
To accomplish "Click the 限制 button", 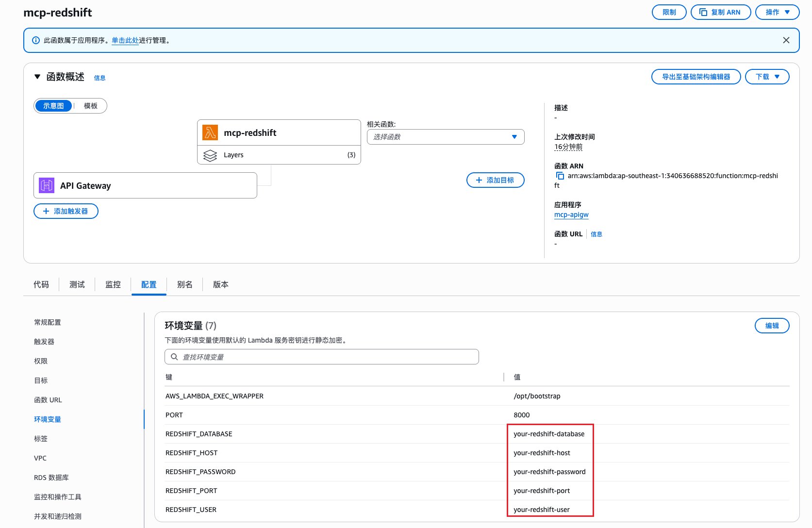I will (x=669, y=12).
